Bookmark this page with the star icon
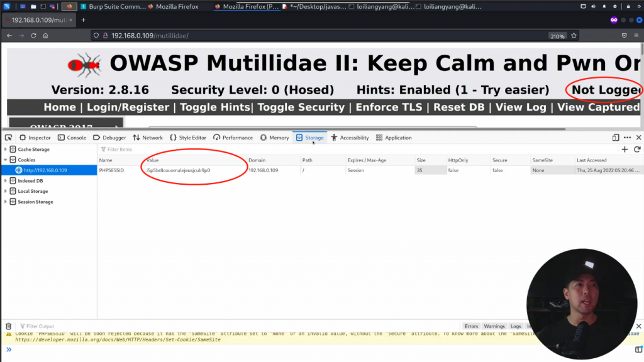The image size is (644, 362). click(574, 36)
